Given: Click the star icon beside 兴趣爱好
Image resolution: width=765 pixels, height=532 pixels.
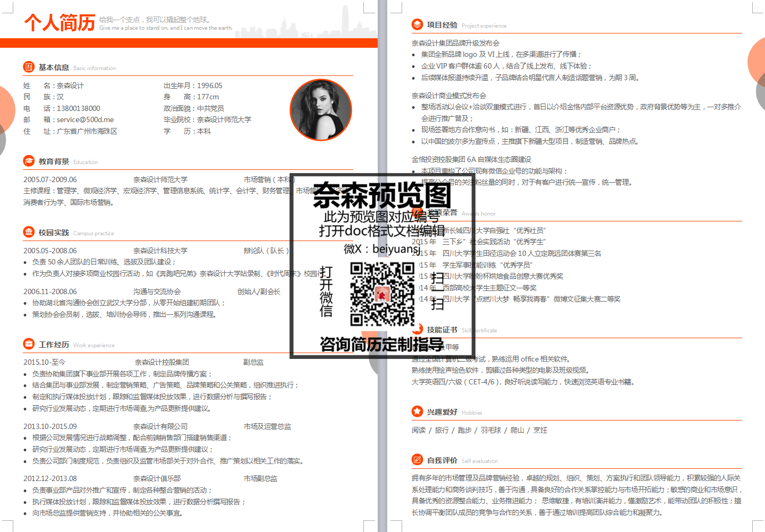Looking at the screenshot, I should pyautogui.click(x=417, y=411).
